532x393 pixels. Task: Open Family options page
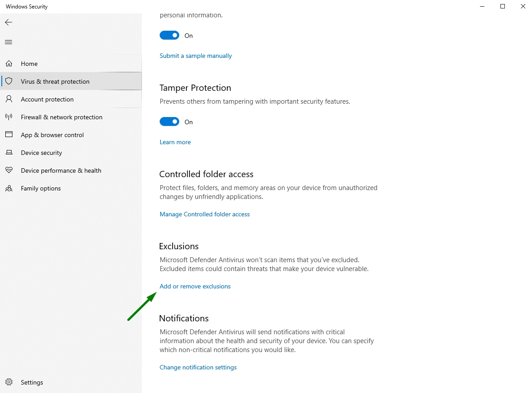click(71, 188)
